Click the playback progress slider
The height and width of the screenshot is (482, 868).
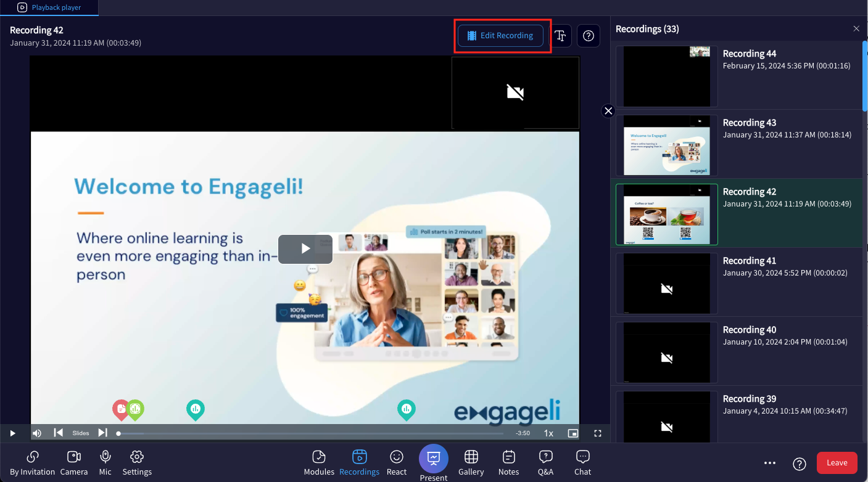click(x=308, y=433)
